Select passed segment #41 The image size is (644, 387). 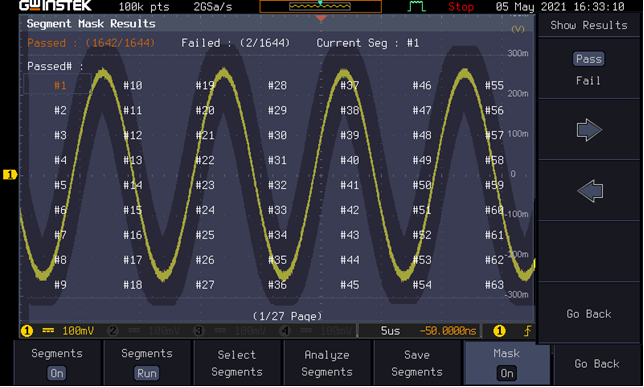click(x=350, y=185)
